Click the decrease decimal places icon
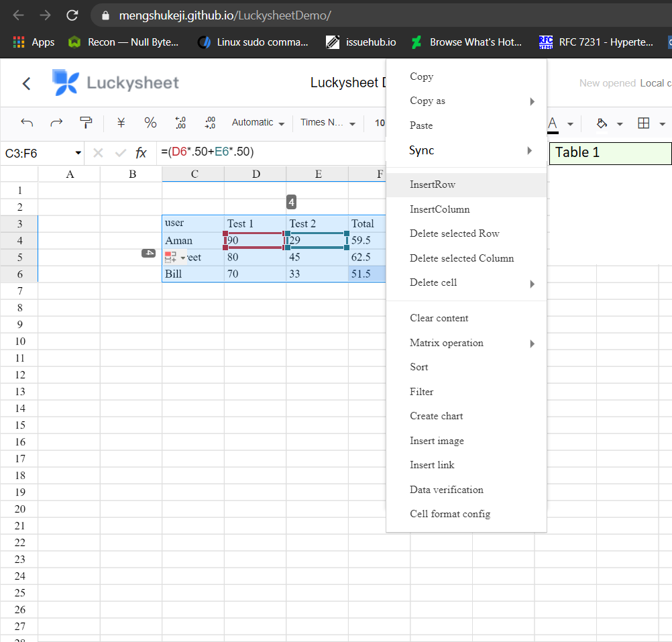The width and height of the screenshot is (672, 642). pos(180,123)
